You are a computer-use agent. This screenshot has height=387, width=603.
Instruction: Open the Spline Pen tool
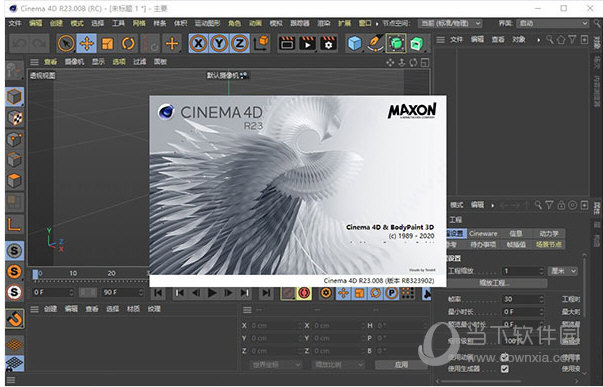coord(375,43)
